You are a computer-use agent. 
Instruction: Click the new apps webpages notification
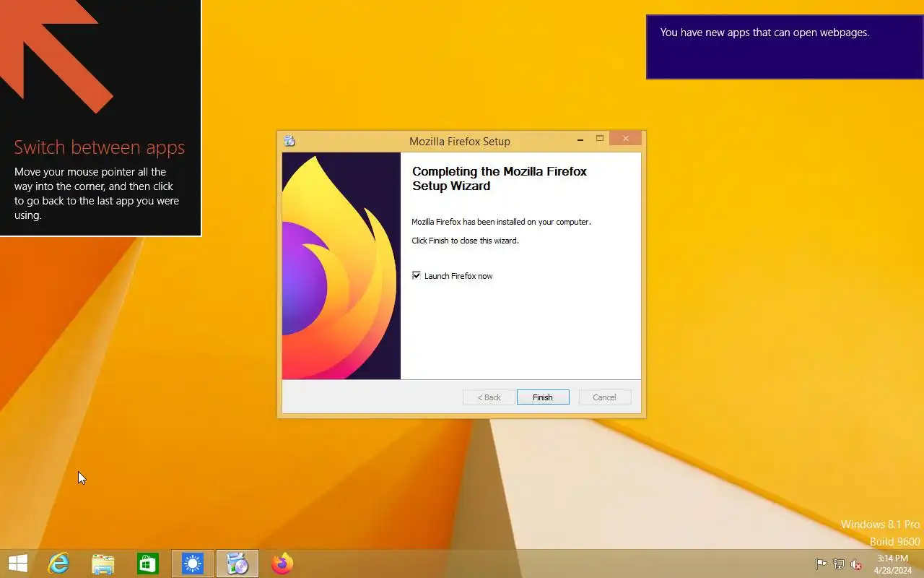coord(785,47)
